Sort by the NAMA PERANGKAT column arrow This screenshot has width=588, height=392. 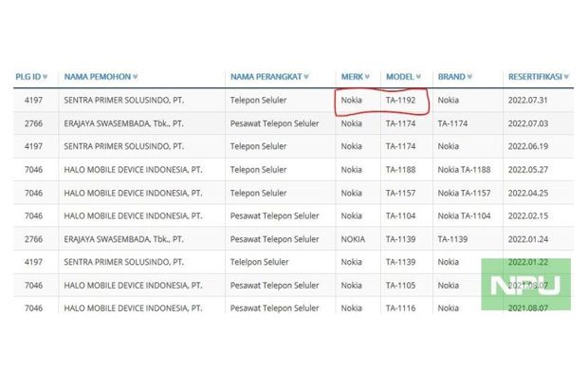tap(306, 77)
